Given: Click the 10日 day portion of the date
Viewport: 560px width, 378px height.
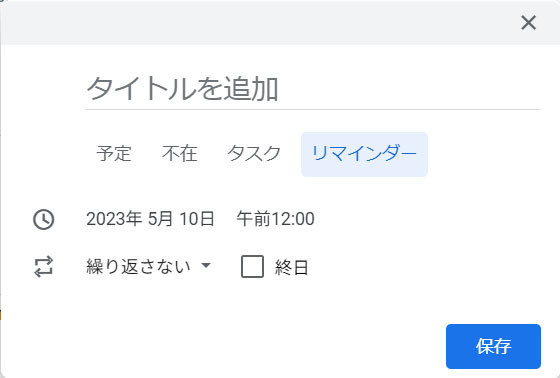Looking at the screenshot, I should [x=197, y=219].
